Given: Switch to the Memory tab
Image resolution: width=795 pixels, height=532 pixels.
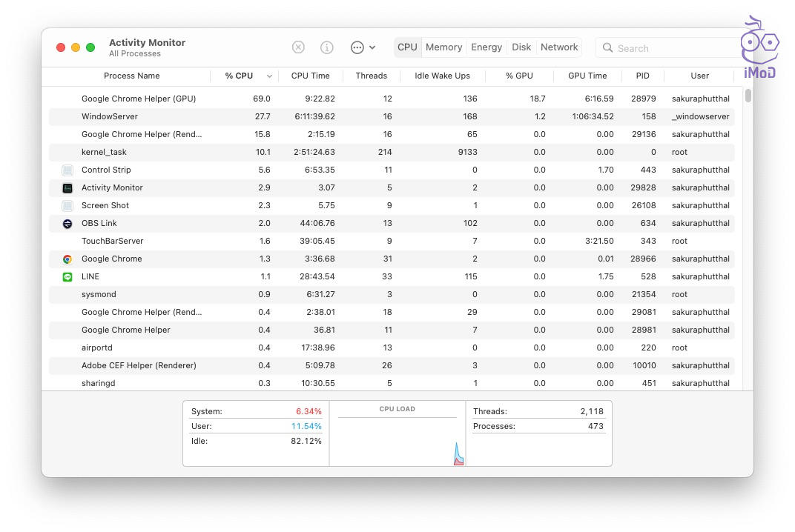Looking at the screenshot, I should coord(443,47).
